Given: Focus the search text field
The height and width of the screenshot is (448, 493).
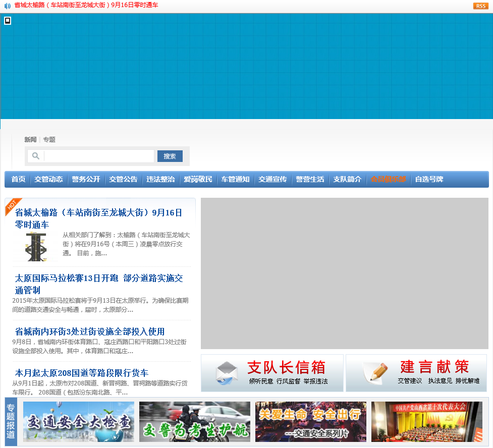Looking at the screenshot, I should [x=99, y=156].
